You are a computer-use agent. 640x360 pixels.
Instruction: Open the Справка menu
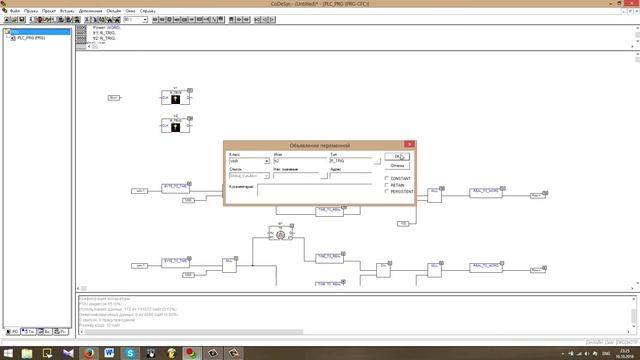[x=147, y=11]
